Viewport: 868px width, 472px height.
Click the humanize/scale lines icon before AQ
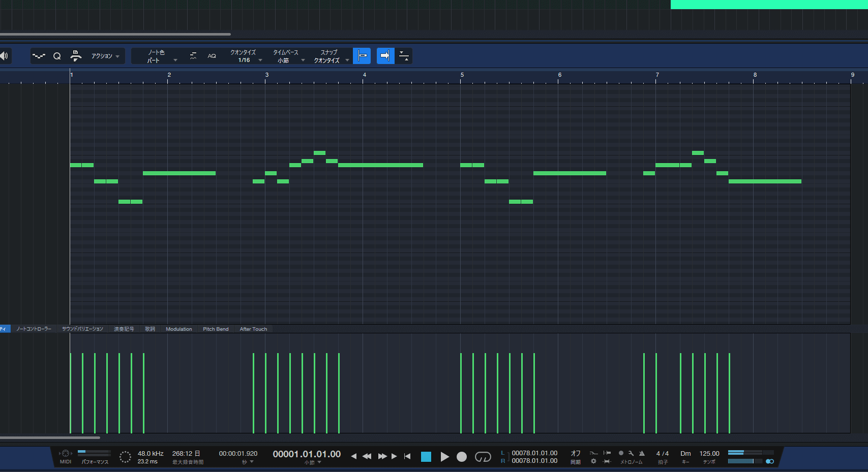193,56
